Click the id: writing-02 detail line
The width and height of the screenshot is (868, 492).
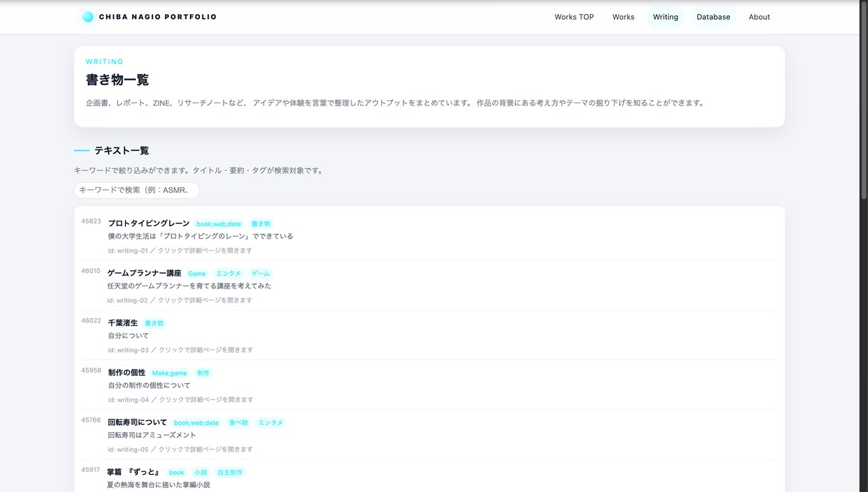pos(180,300)
